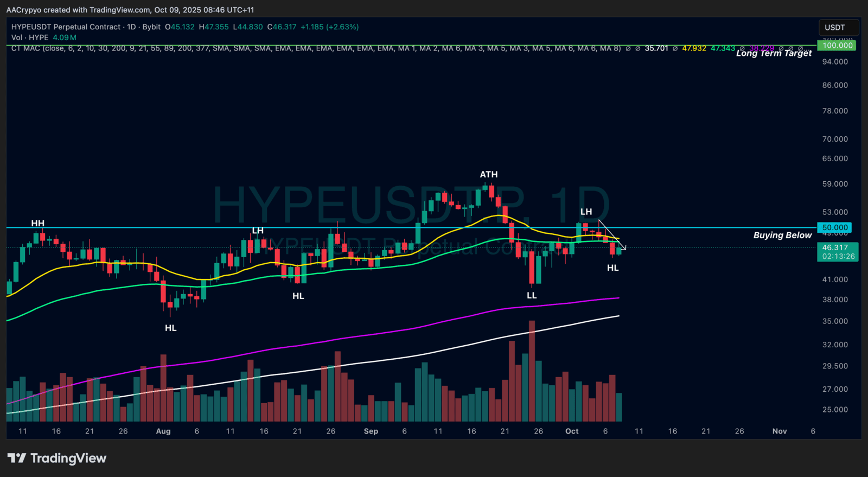The image size is (868, 477).
Task: Click the current price 46.317 countdown label
Action: pos(837,252)
